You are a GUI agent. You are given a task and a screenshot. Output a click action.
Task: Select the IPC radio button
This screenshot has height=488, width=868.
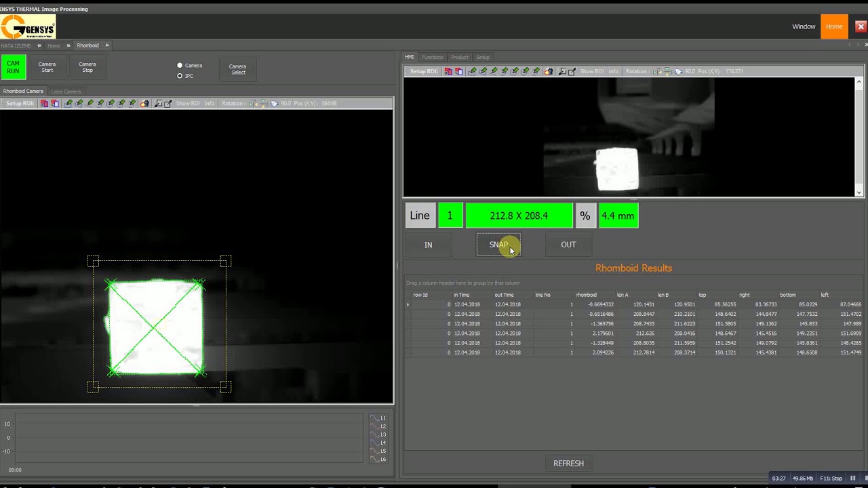click(180, 76)
